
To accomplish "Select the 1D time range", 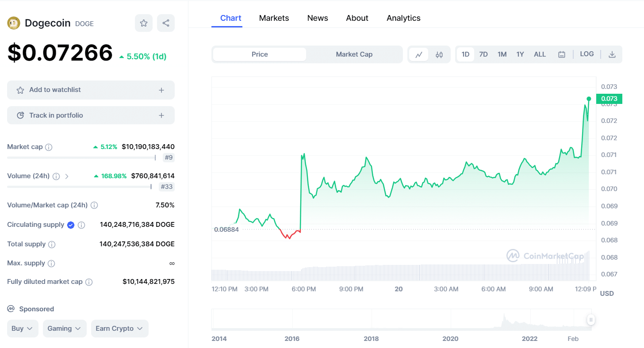I will [x=465, y=54].
